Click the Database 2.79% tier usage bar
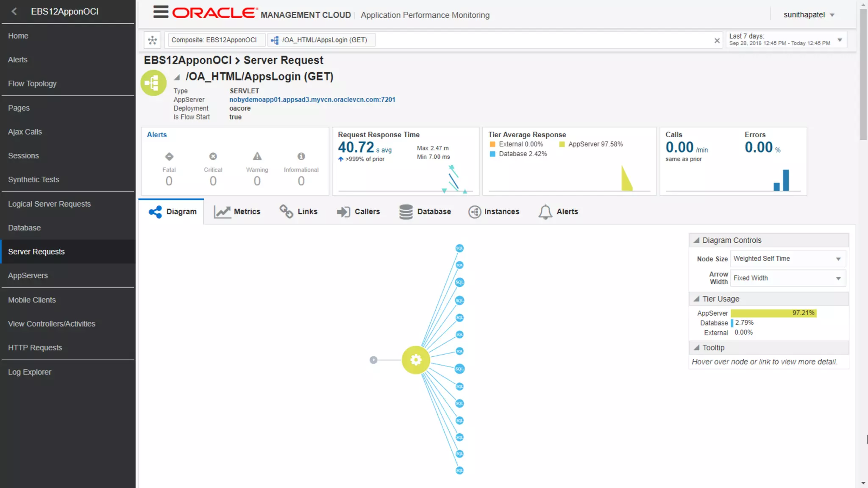Viewport: 868px width, 488px height. coord(732,323)
